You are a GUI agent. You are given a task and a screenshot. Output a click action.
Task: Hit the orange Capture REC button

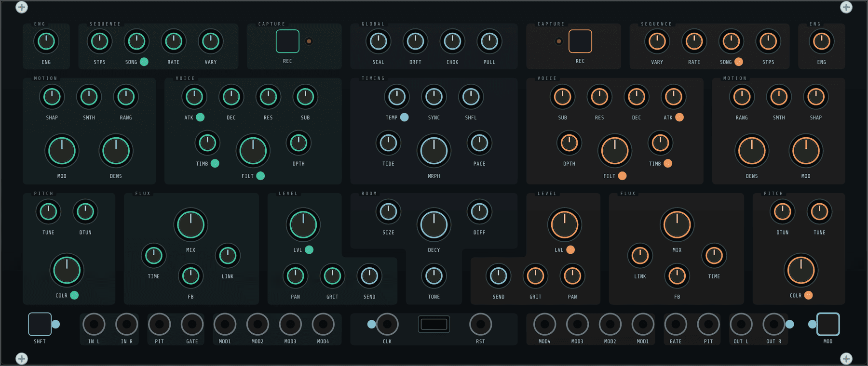(x=580, y=41)
